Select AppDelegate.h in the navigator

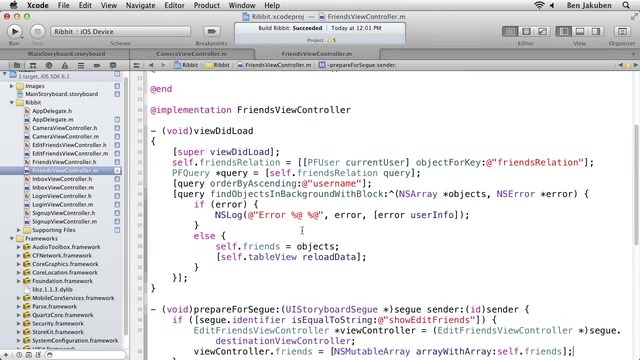click(x=52, y=111)
